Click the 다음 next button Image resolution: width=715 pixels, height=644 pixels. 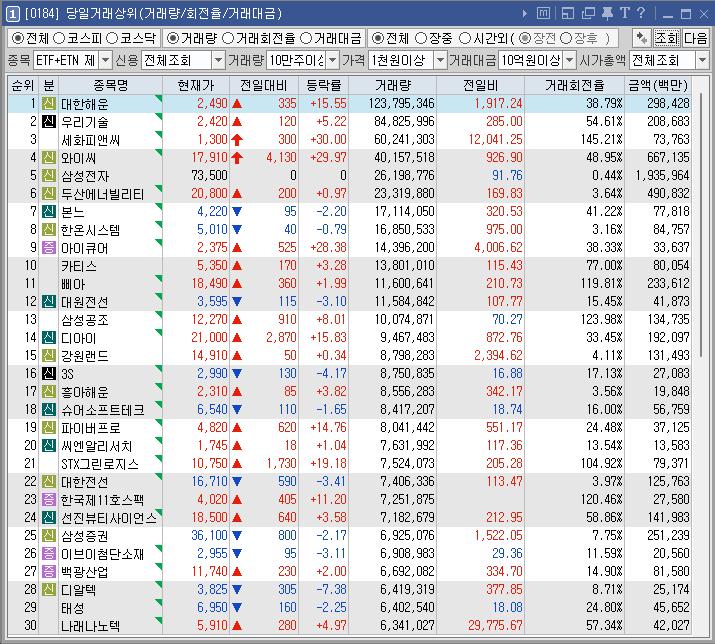(696, 38)
